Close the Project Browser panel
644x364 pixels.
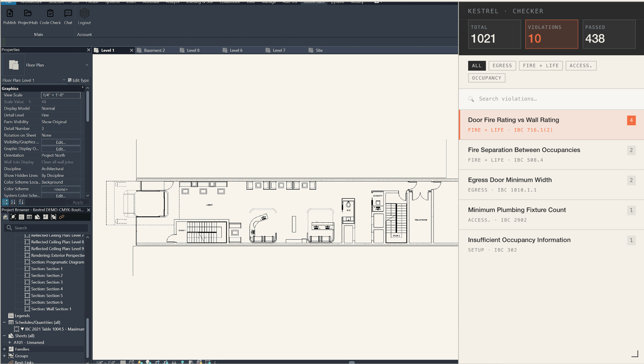coord(89,210)
